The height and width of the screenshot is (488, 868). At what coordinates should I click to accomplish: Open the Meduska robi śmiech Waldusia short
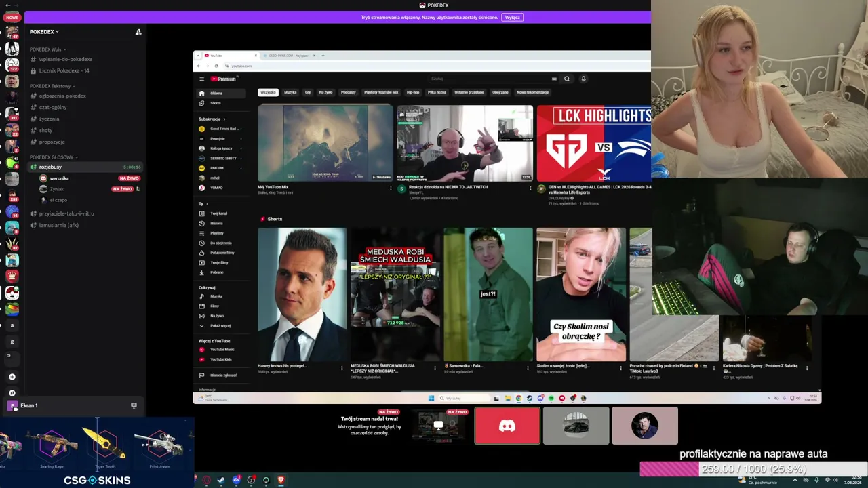(x=395, y=294)
